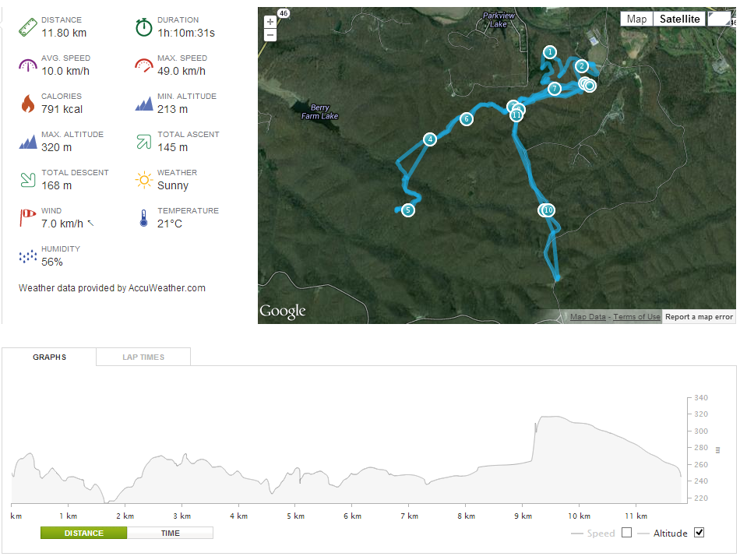
Task: Click the temperature thermometer icon
Action: (x=144, y=218)
